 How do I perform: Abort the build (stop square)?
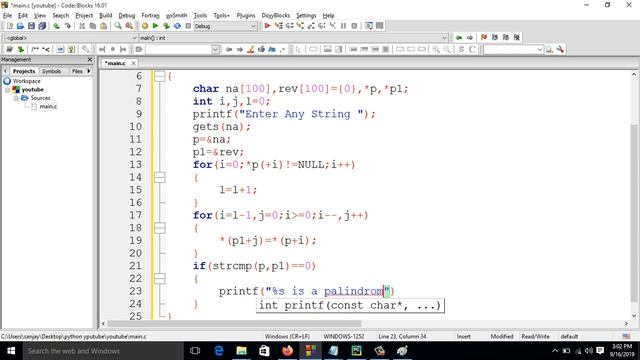point(188,26)
